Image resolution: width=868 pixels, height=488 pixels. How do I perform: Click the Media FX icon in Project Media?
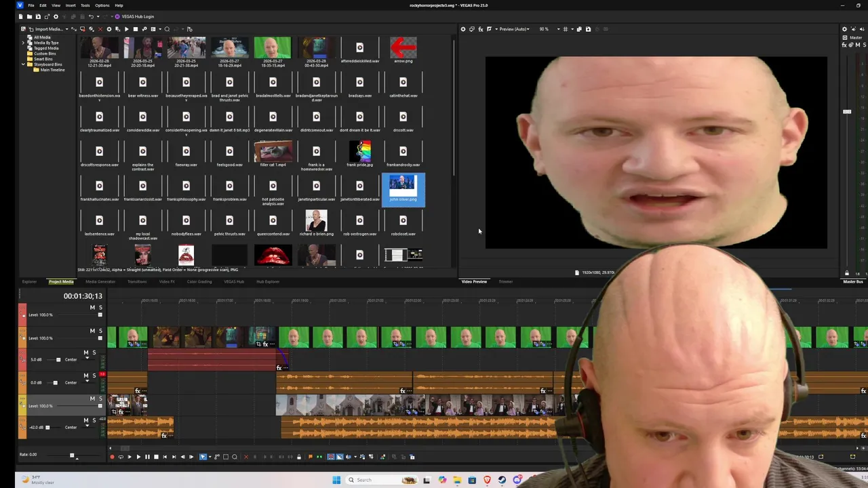pyautogui.click(x=118, y=29)
